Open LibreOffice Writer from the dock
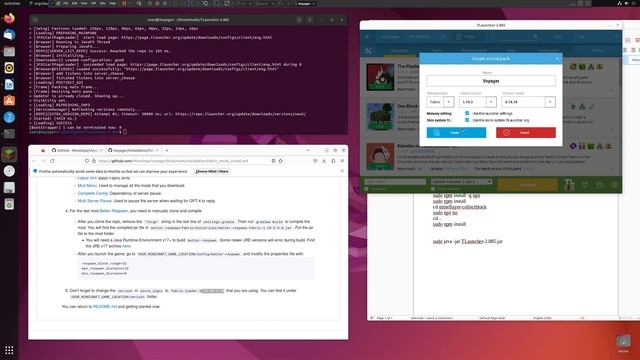640x360 pixels. pyautogui.click(x=9, y=84)
